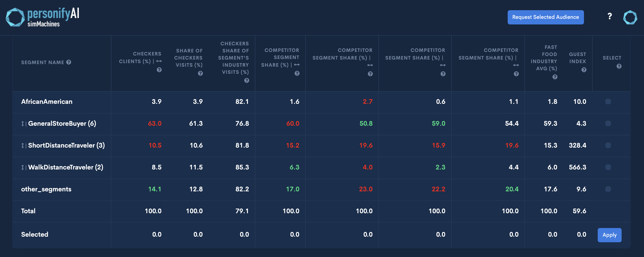
Task: Click help icon under Fast Food Industry Avg
Action: (555, 77)
